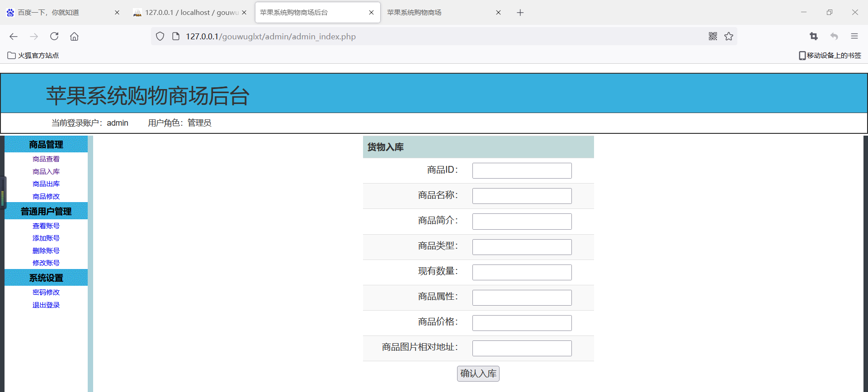The image size is (868, 392).
Task: Focus the 商品ID input field
Action: [522, 171]
